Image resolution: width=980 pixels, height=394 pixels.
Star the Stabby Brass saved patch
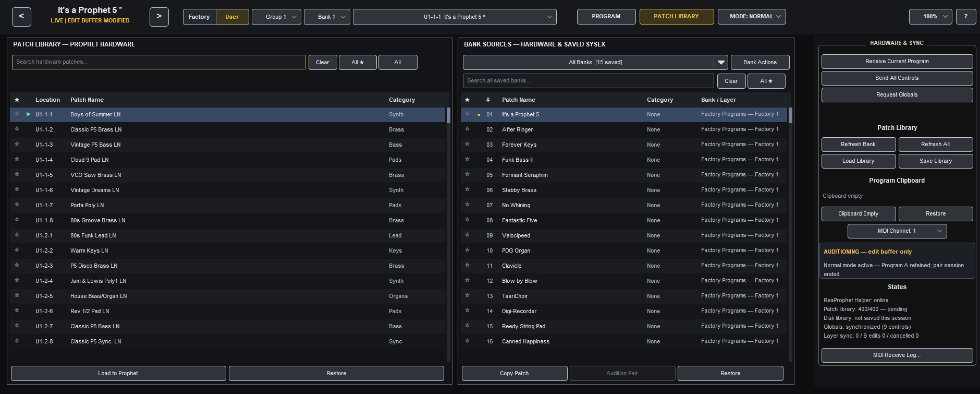click(467, 190)
